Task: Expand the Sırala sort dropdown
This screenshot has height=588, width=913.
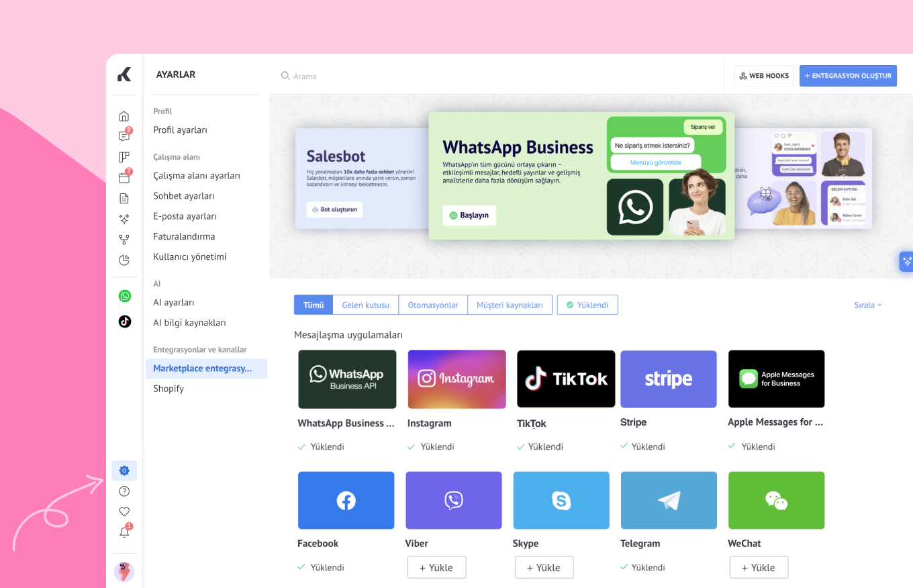Action: point(867,305)
